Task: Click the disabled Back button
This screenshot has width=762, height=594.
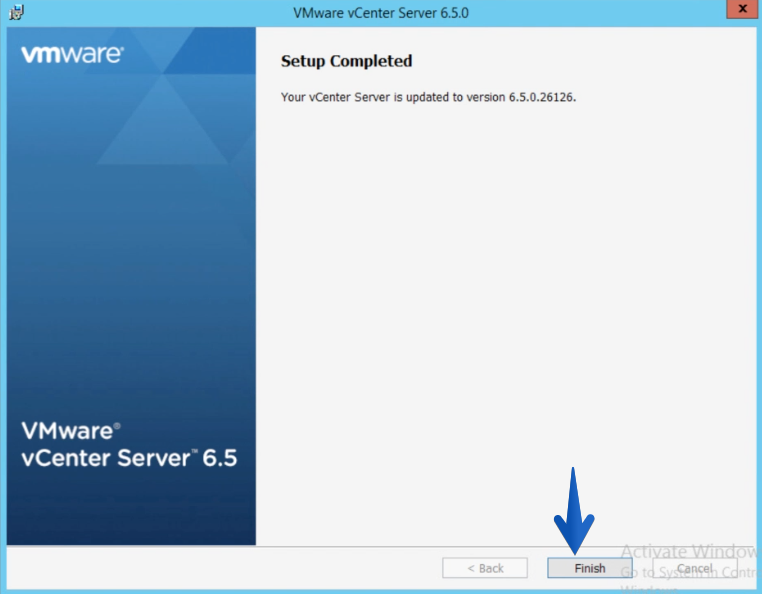Action: [485, 568]
